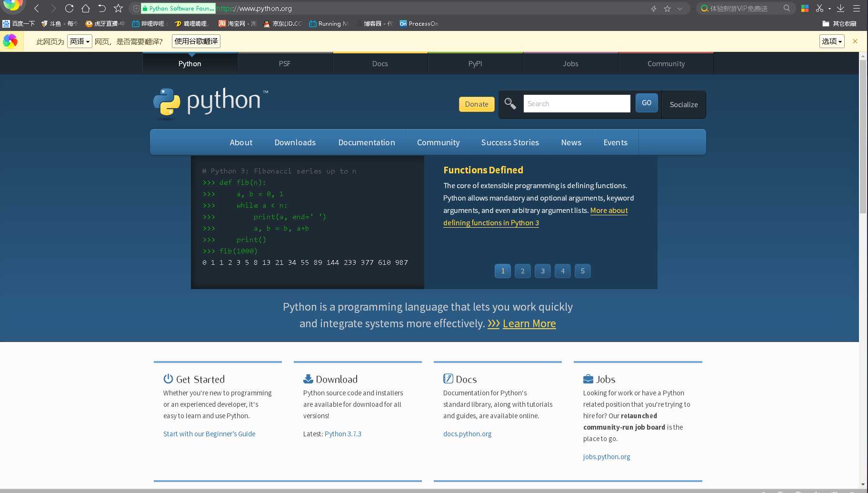Select the Community top tab
Screen dimensions: 868x493
[666, 63]
